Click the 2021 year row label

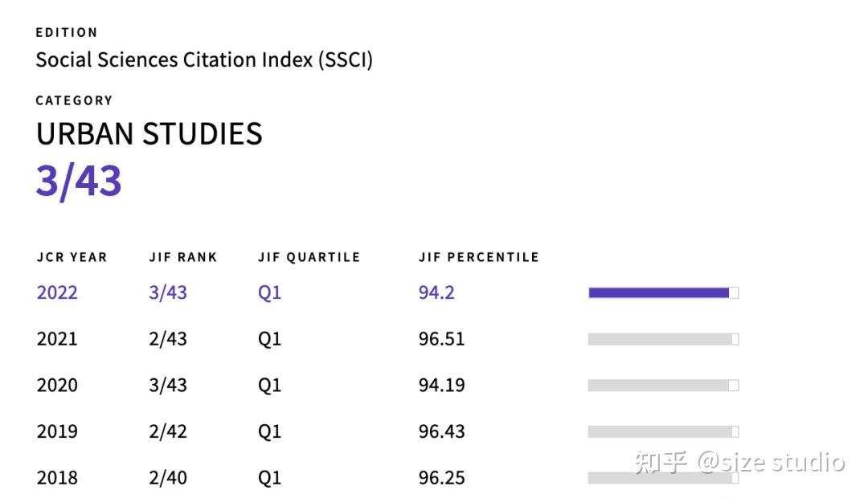pos(57,338)
